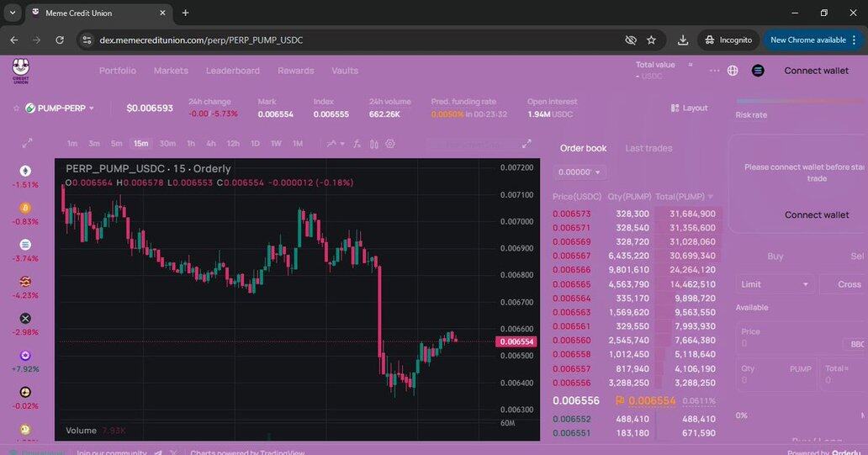The height and width of the screenshot is (455, 868).
Task: Select the Bitcoin market icon in sidebar
Action: (25, 208)
